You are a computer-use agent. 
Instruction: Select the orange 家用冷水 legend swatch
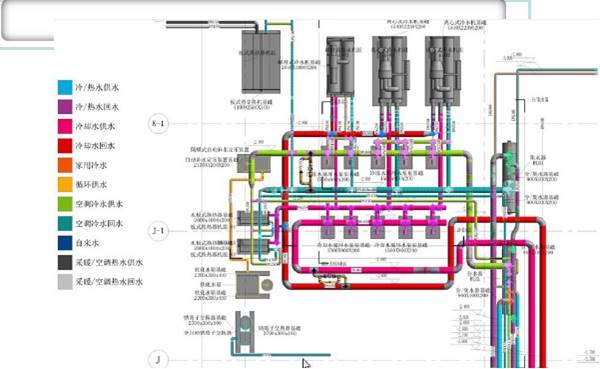pyautogui.click(x=65, y=165)
